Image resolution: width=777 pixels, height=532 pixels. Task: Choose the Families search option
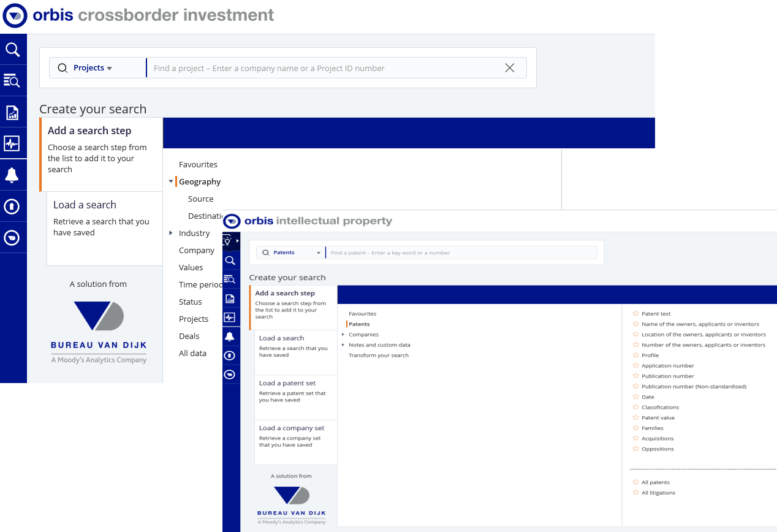(653, 428)
